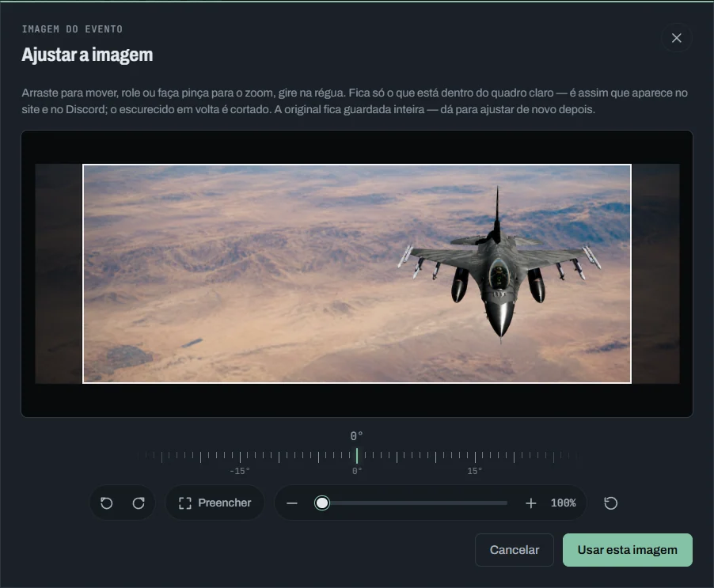Click the 100% zoom value
This screenshot has height=588, width=714.
(x=564, y=503)
